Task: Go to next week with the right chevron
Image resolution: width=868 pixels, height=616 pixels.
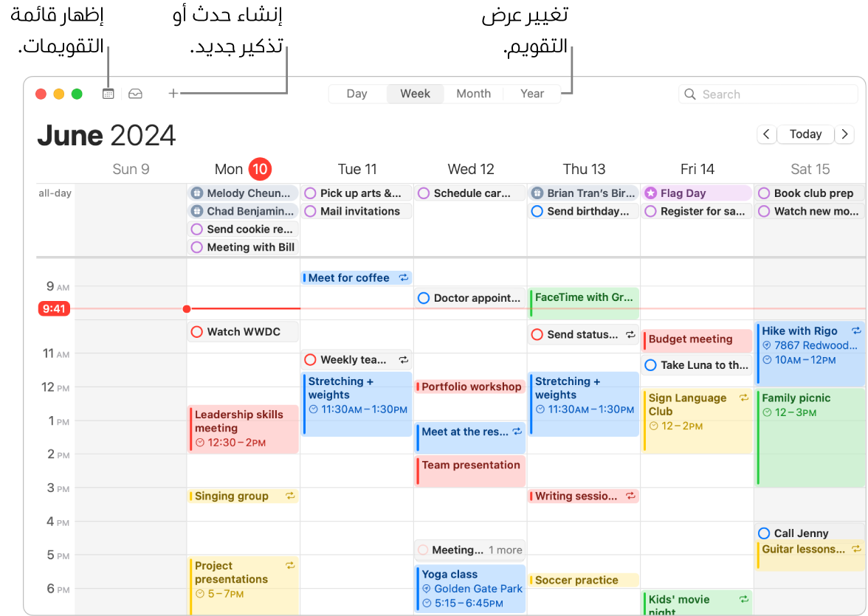Action: coord(845,134)
